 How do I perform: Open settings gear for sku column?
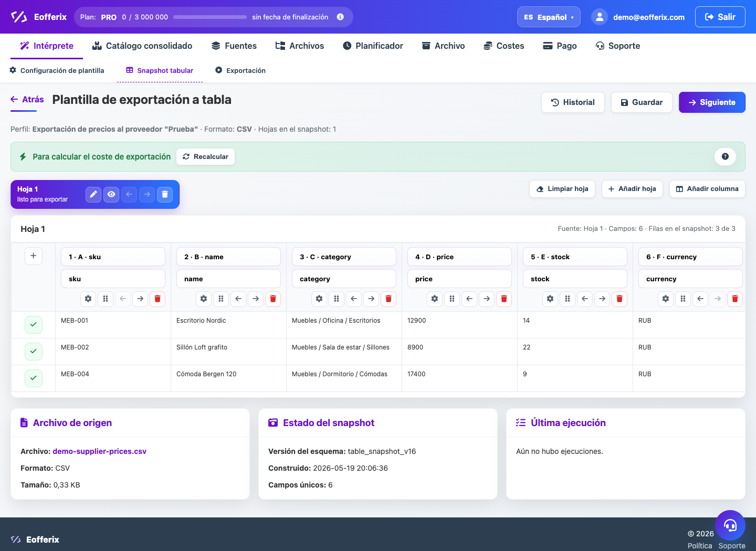[x=88, y=299]
